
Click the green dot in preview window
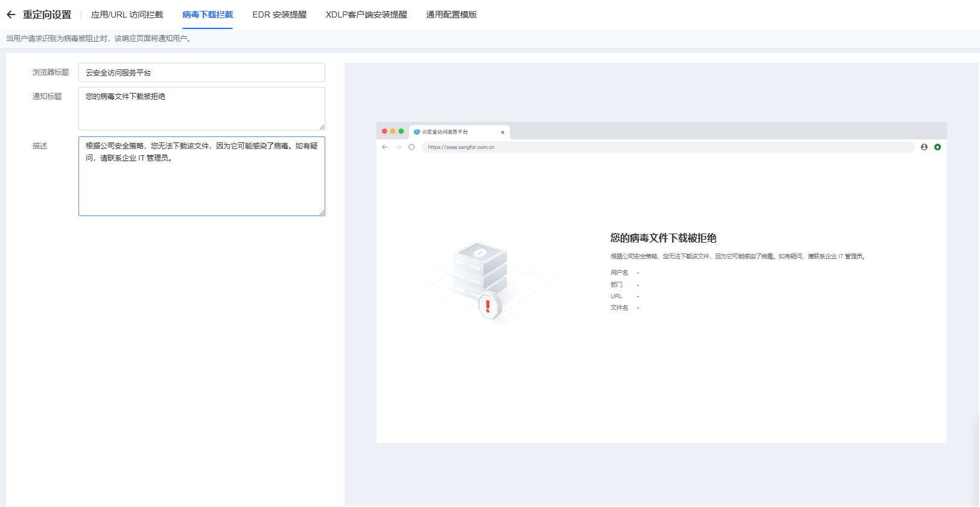(x=401, y=131)
